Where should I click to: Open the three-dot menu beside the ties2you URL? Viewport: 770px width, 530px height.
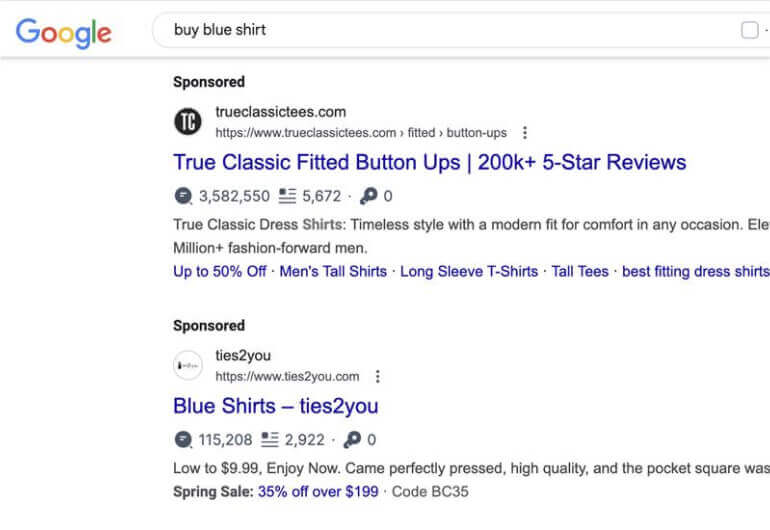click(378, 376)
